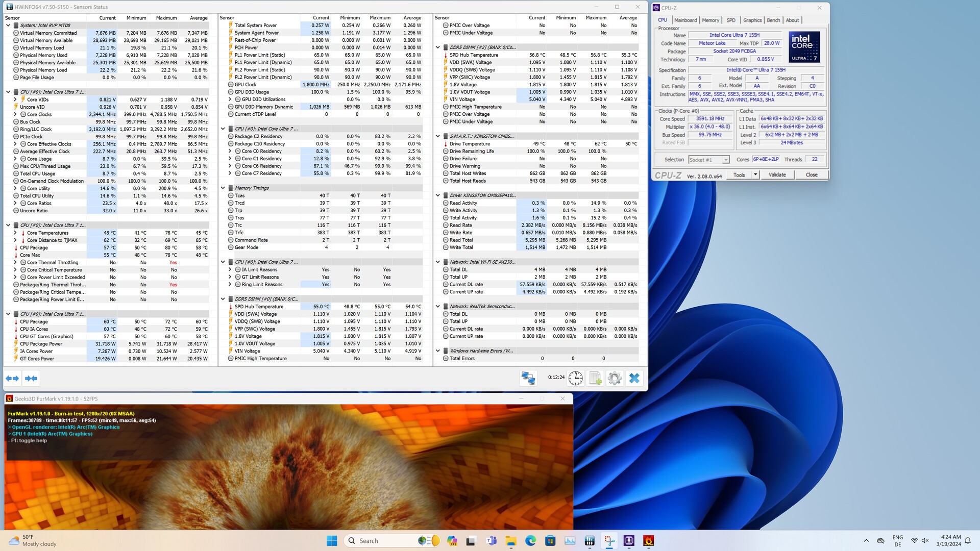The width and height of the screenshot is (980, 551).
Task: Click the Wi-Fi icon in system tray
Action: click(914, 541)
